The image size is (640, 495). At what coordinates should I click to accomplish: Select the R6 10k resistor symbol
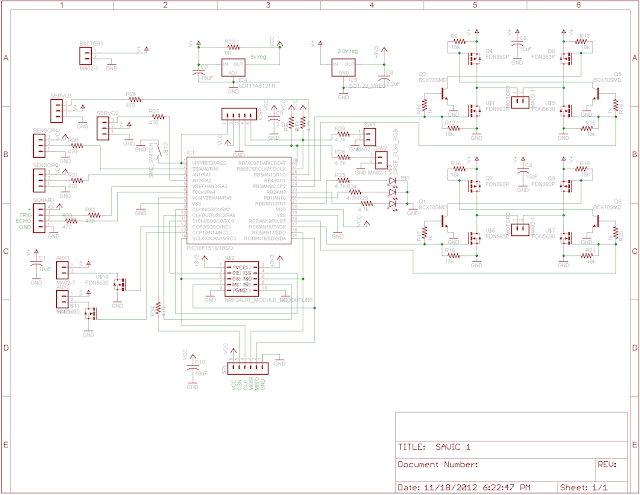(459, 41)
